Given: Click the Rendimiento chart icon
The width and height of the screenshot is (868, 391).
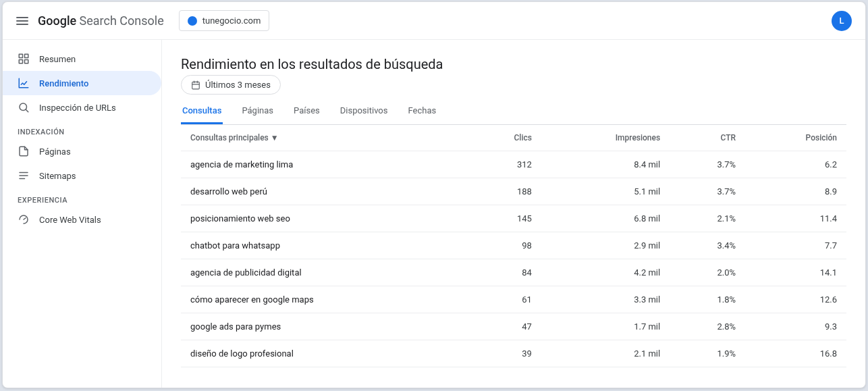Looking at the screenshot, I should [x=24, y=84].
